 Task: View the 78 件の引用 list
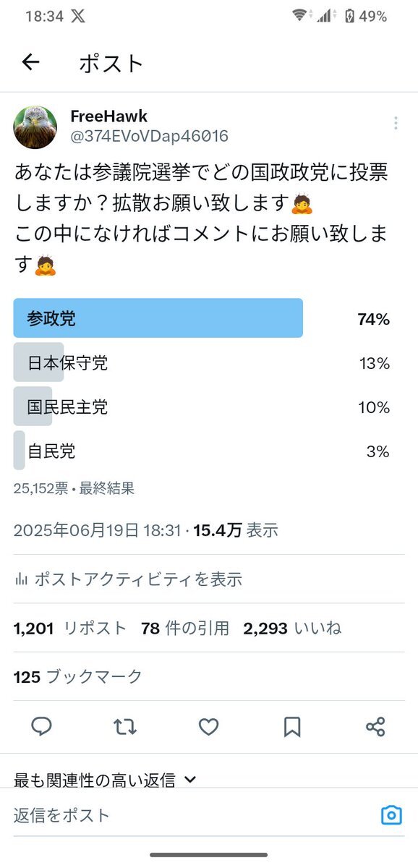[x=185, y=629]
